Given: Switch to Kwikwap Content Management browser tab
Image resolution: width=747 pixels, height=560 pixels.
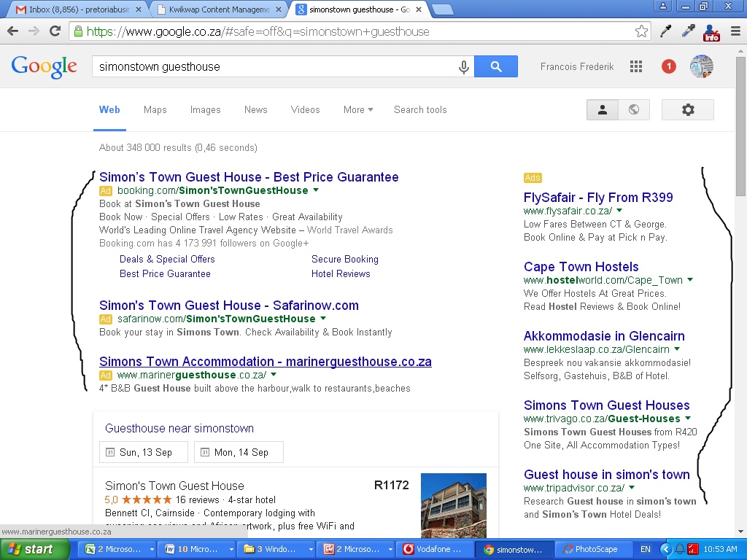Looking at the screenshot, I should (220, 9).
